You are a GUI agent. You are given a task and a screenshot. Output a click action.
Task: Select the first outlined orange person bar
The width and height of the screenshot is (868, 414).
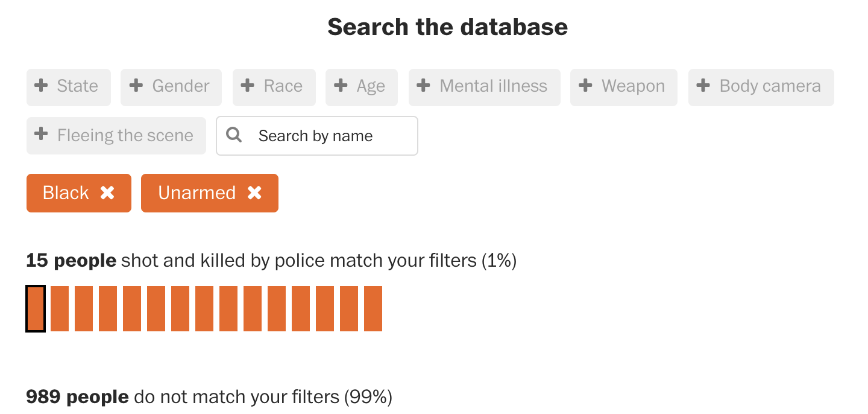36,309
